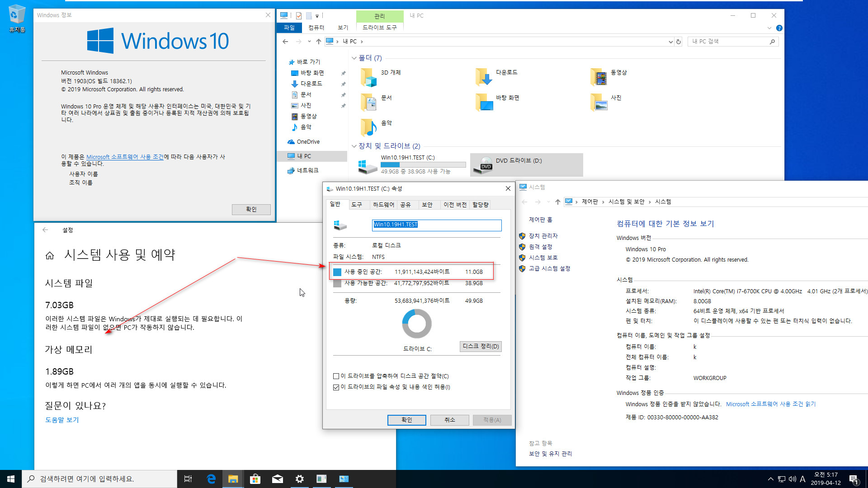The width and height of the screenshot is (868, 488).
Task: Open the Explorer address bar history dropdown
Action: pyautogui.click(x=670, y=42)
